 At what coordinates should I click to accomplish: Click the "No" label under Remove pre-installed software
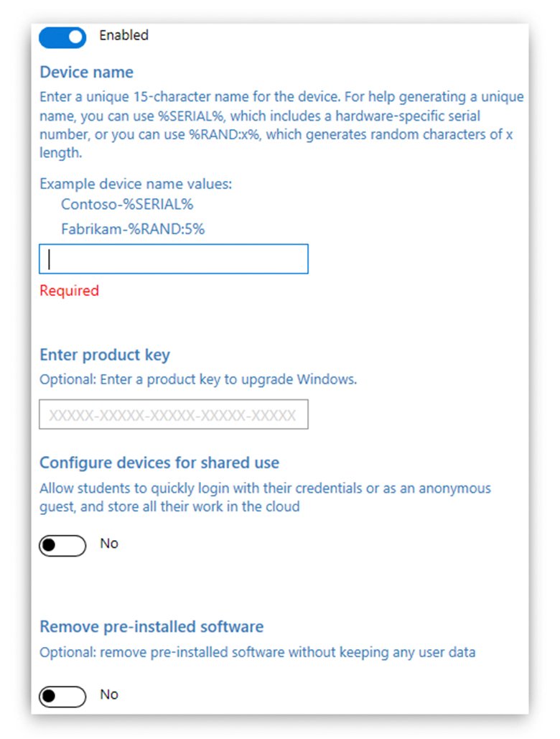108,694
